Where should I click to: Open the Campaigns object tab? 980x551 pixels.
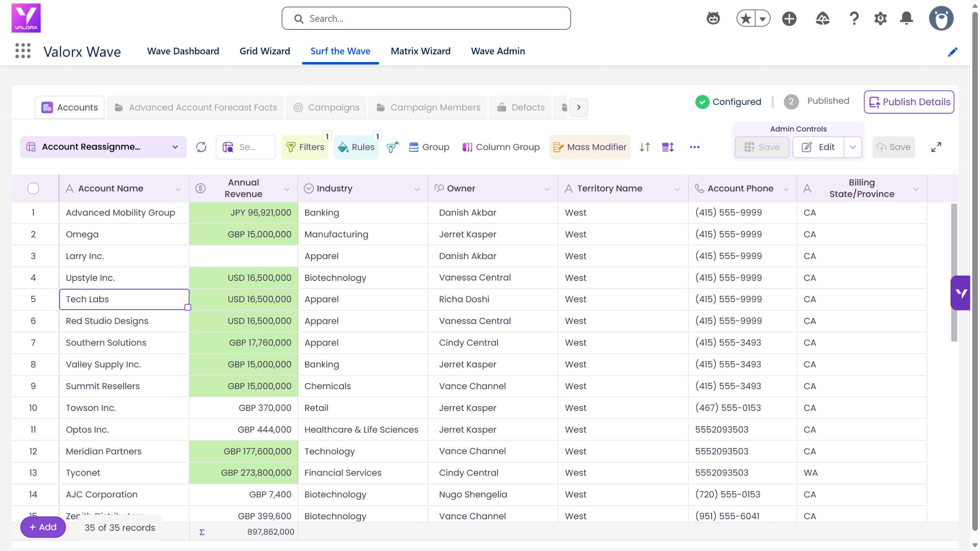pyautogui.click(x=327, y=108)
